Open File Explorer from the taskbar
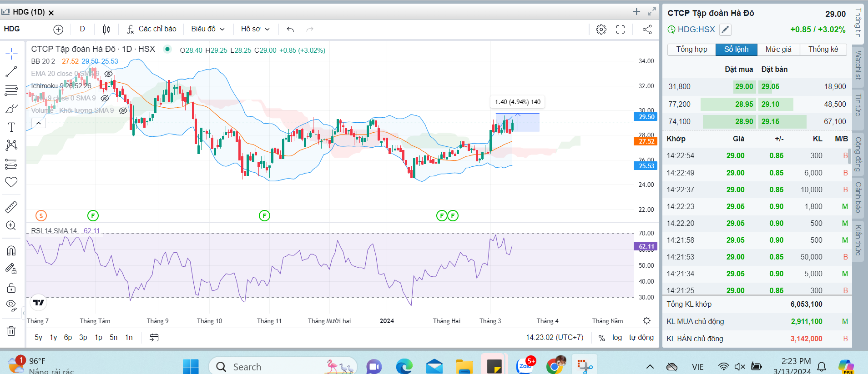The width and height of the screenshot is (868, 374). click(464, 366)
